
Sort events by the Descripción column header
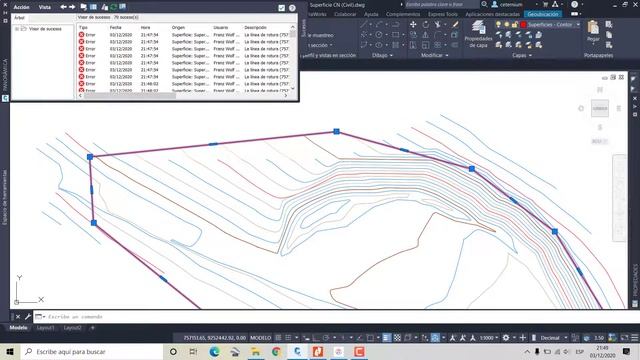[x=256, y=27]
